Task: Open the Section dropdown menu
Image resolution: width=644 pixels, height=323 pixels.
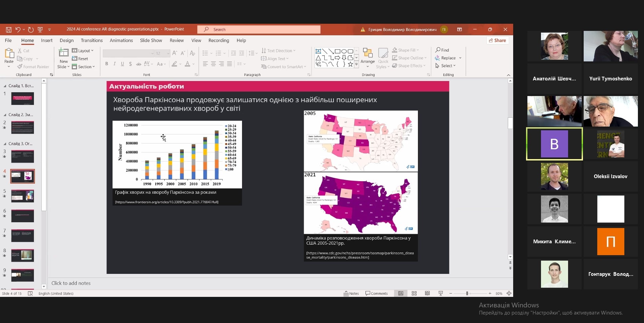Action: (x=83, y=67)
